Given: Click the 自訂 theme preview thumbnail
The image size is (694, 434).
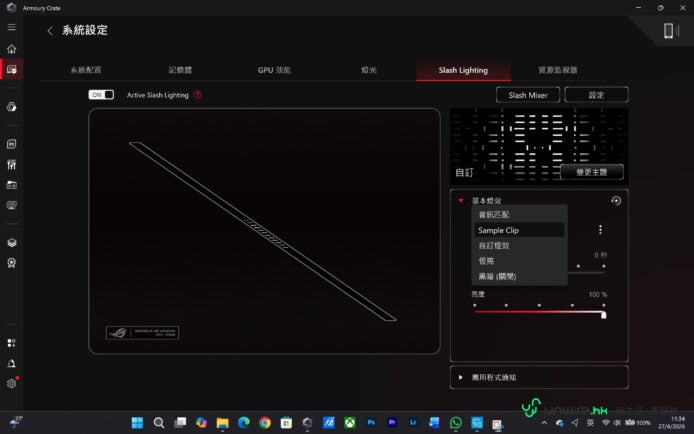Looking at the screenshot, I should click(x=539, y=146).
